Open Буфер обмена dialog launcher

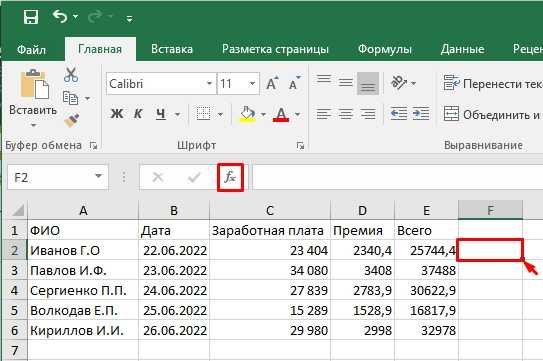pos(93,146)
